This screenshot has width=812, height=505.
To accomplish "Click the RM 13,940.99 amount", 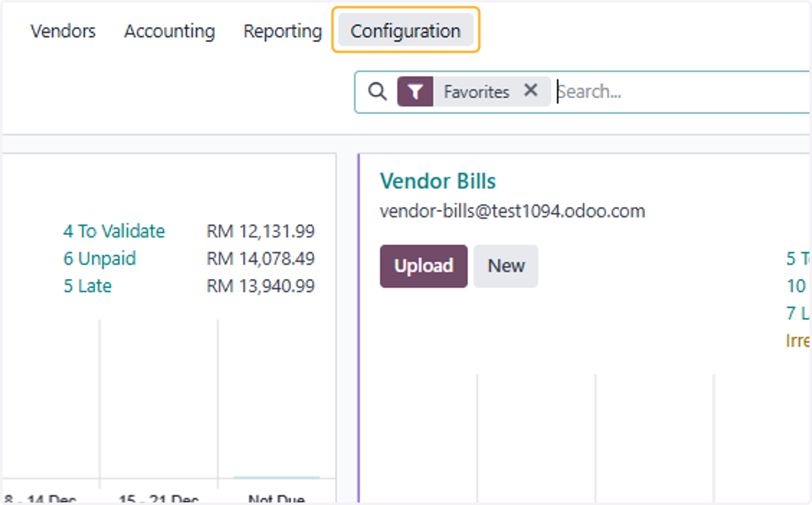I will click(261, 286).
